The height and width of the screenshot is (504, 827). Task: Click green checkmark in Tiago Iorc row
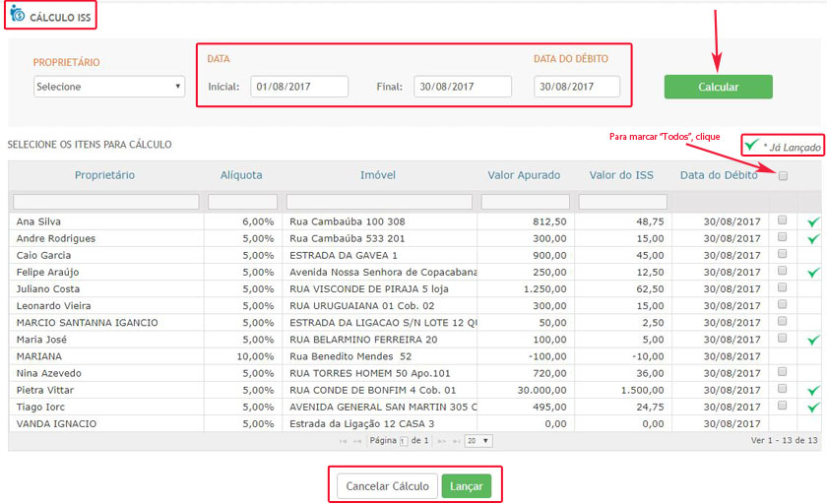coord(812,407)
